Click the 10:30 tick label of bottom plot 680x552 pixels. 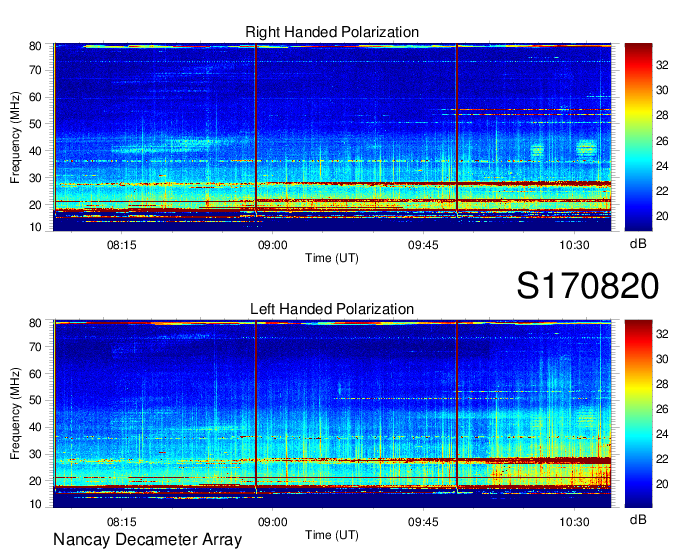click(x=574, y=522)
